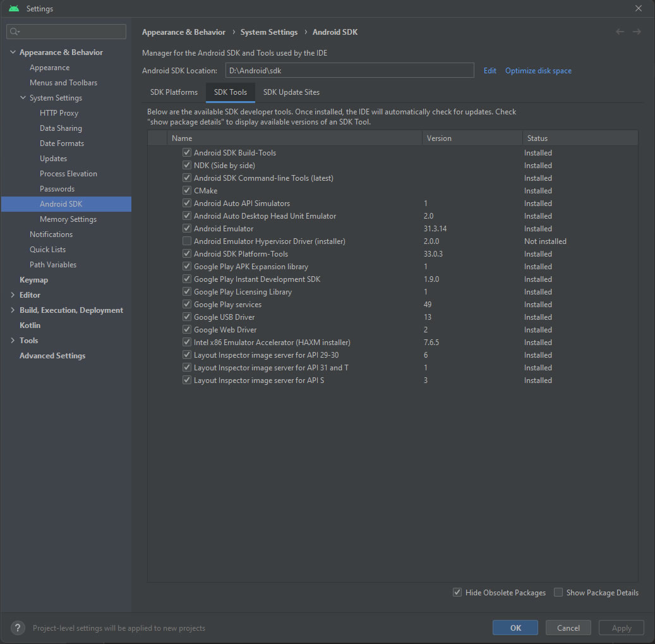Viewport: 655px width, 644px height.
Task: Click the settings search field
Action: pyautogui.click(x=66, y=32)
